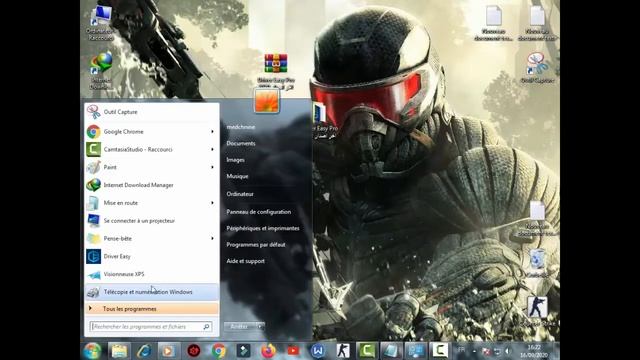Open Pense-bête from the Start menu
The height and width of the screenshot is (360, 640).
pos(151,238)
